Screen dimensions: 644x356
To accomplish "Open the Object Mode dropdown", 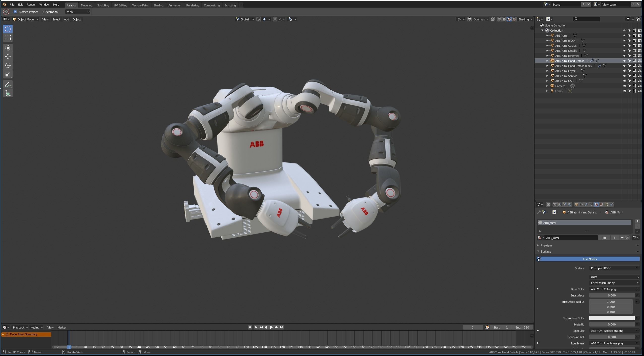I will click(25, 19).
